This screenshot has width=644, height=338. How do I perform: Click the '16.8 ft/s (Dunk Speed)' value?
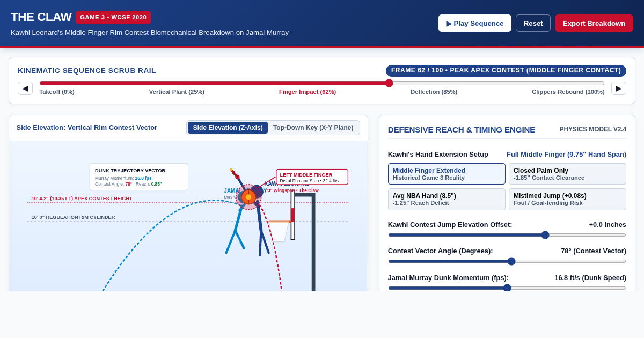point(590,277)
